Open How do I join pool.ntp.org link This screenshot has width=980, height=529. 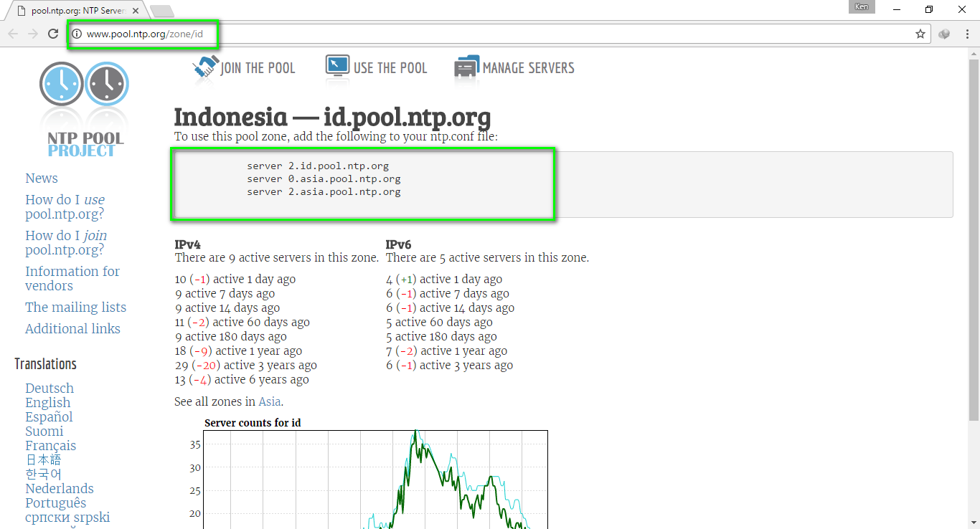[x=66, y=243]
